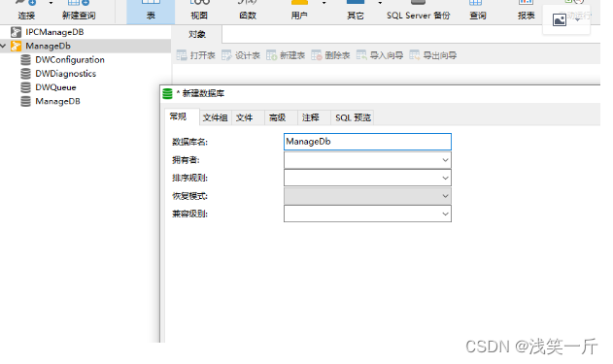Screen dimensions: 613x364
Task: Select DWConfiguration database
Action: tap(70, 60)
